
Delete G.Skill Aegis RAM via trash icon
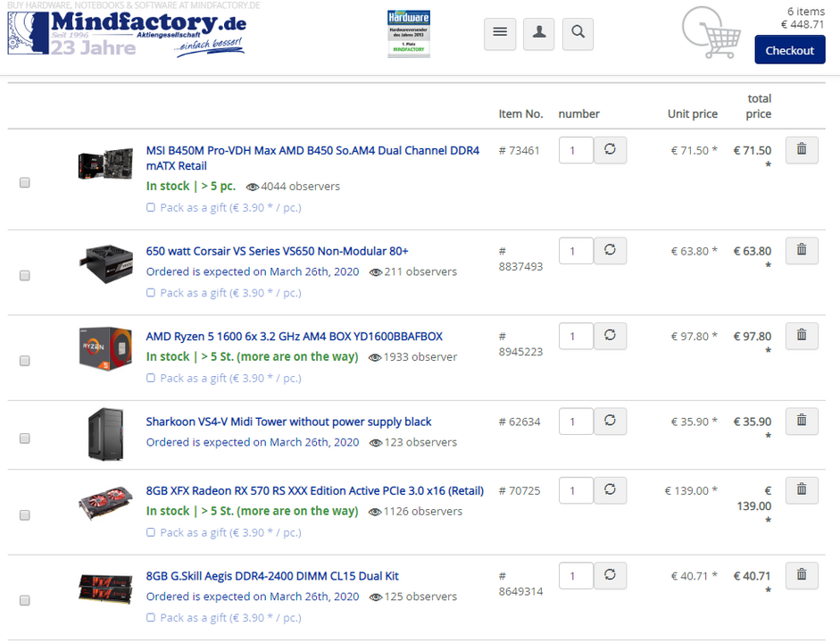802,575
